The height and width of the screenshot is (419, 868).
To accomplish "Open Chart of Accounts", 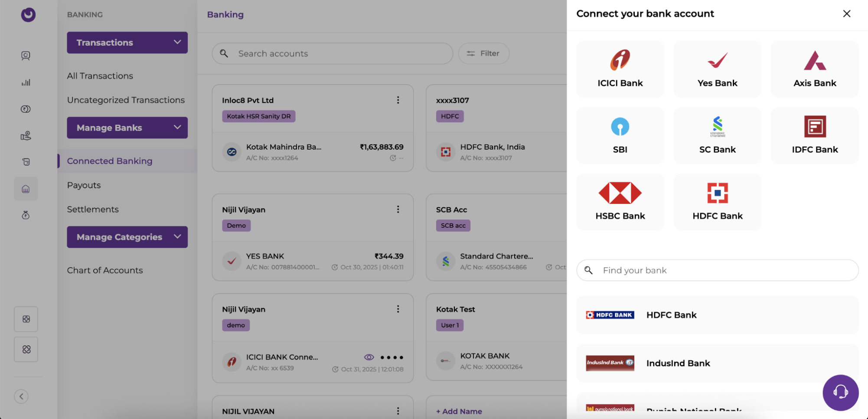I will click(x=105, y=270).
